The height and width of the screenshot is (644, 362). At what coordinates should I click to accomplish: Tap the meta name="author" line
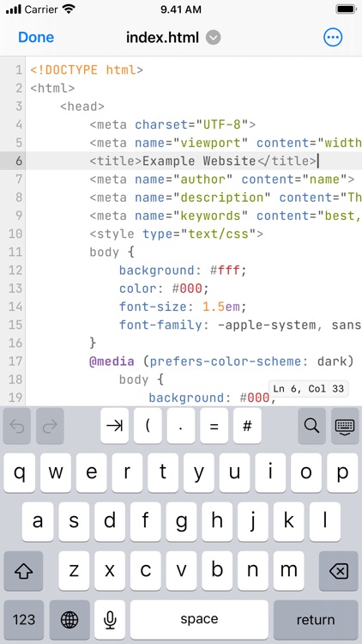pos(222,179)
